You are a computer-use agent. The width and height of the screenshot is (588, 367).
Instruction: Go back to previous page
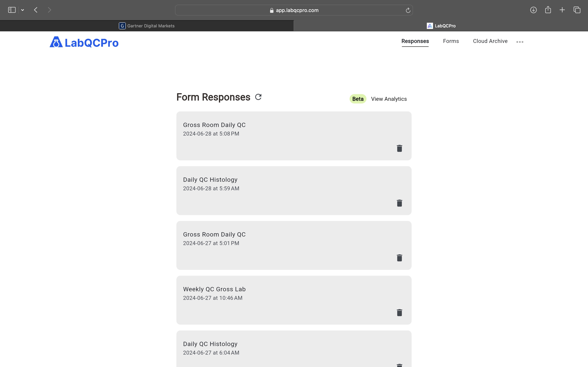[x=36, y=10]
